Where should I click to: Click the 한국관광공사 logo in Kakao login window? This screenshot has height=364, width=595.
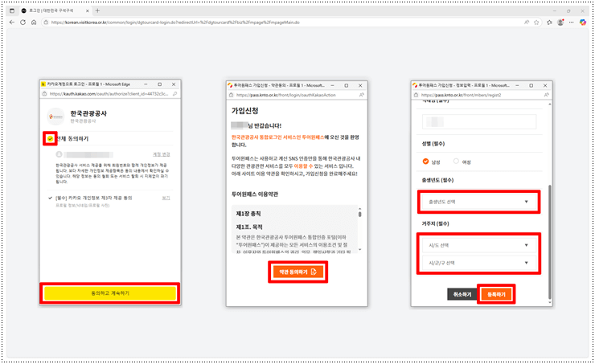point(55,117)
